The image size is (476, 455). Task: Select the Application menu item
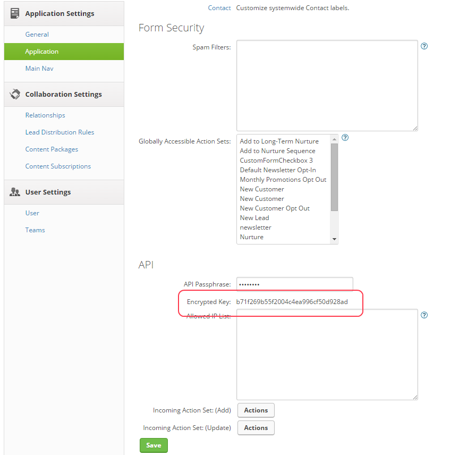[42, 52]
